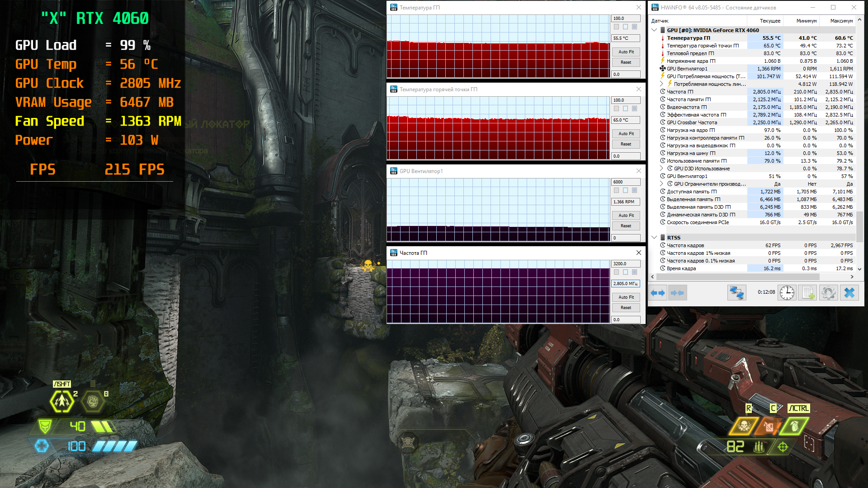Click the Максимум column header
The image size is (868, 488).
click(x=841, y=21)
